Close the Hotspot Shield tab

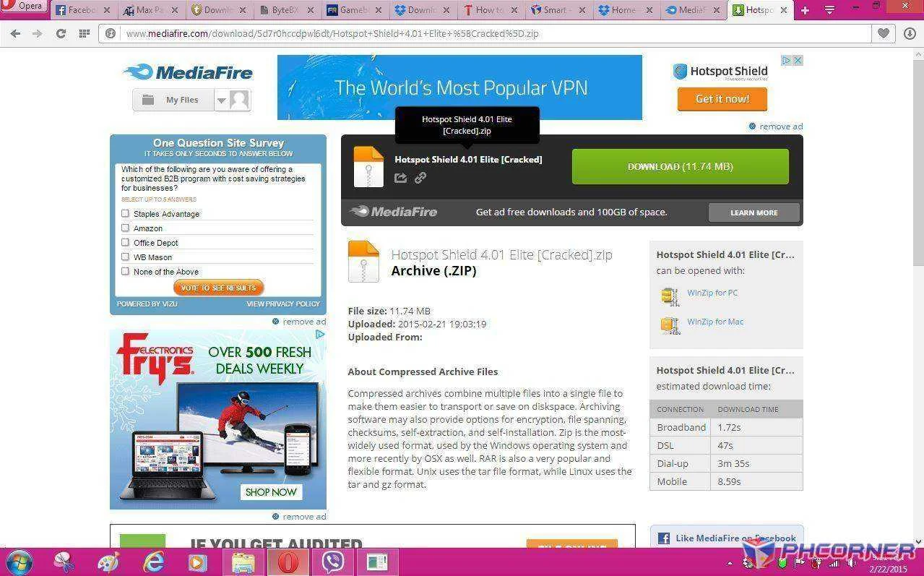784,10
